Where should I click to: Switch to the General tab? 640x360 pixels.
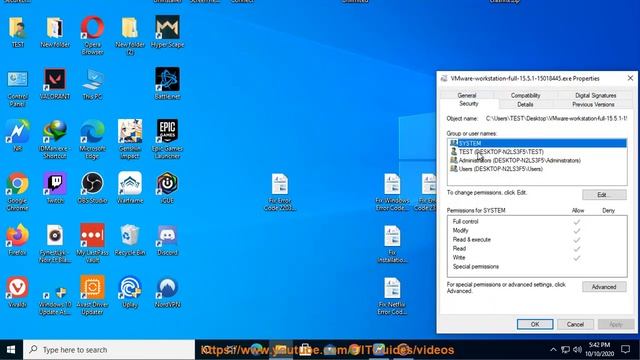point(467,95)
